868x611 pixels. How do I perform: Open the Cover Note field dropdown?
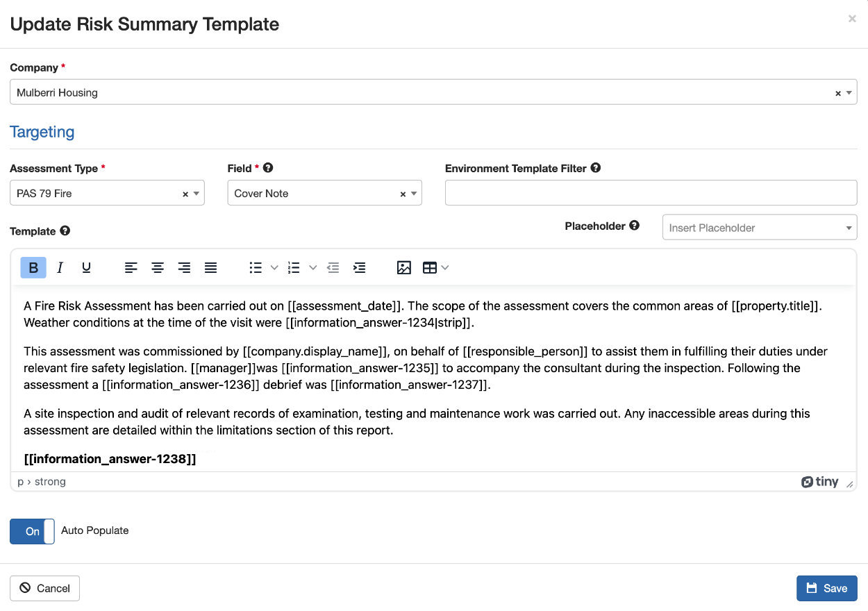click(x=415, y=194)
